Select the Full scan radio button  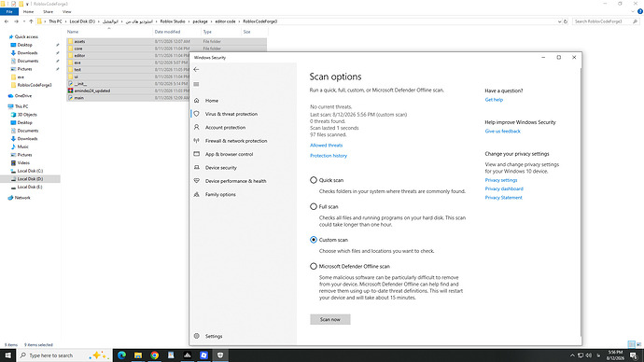(314, 206)
